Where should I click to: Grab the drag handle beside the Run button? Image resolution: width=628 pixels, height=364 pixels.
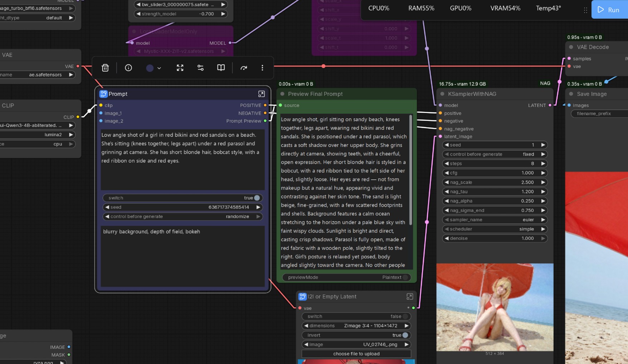(585, 10)
